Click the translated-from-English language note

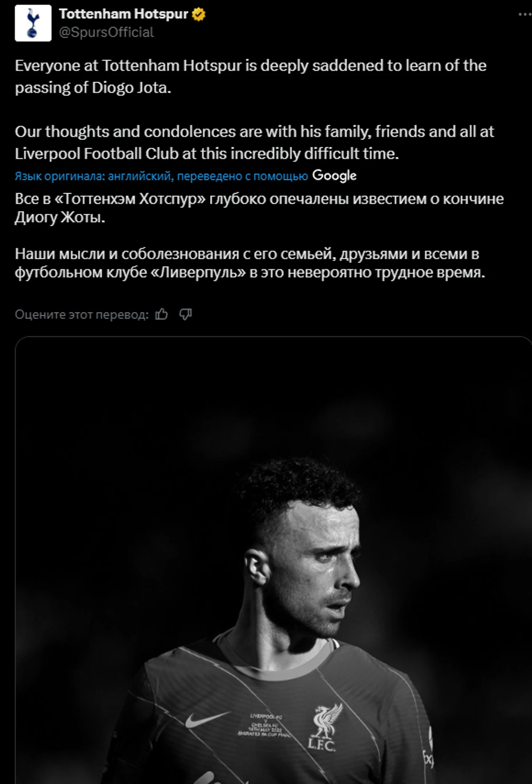(x=161, y=176)
